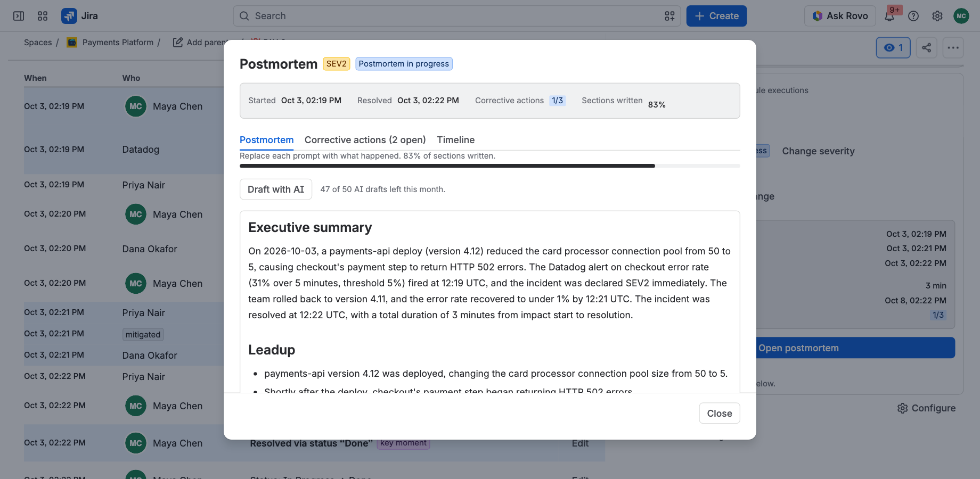
Task: Click the Create button
Action: (716, 16)
